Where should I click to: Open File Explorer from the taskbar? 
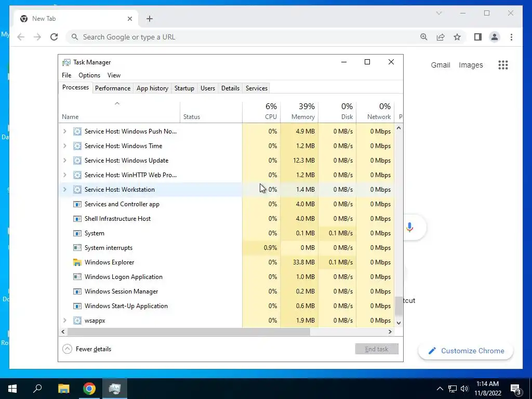point(64,389)
